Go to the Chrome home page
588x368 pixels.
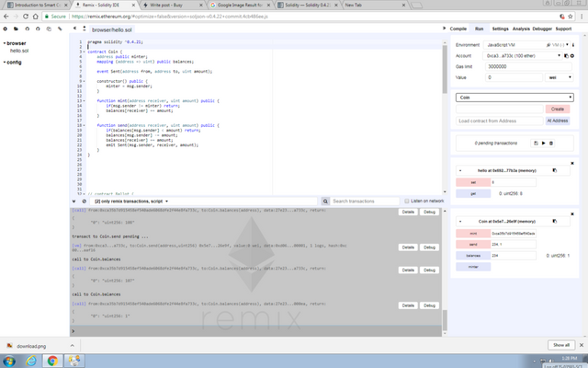coord(36,17)
